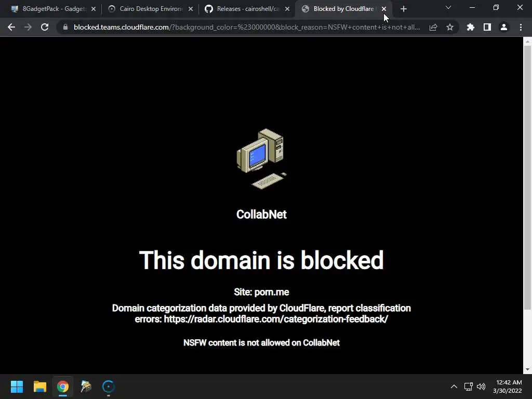Open the Windows Start menu
This screenshot has width=532, height=399.
coord(17,387)
